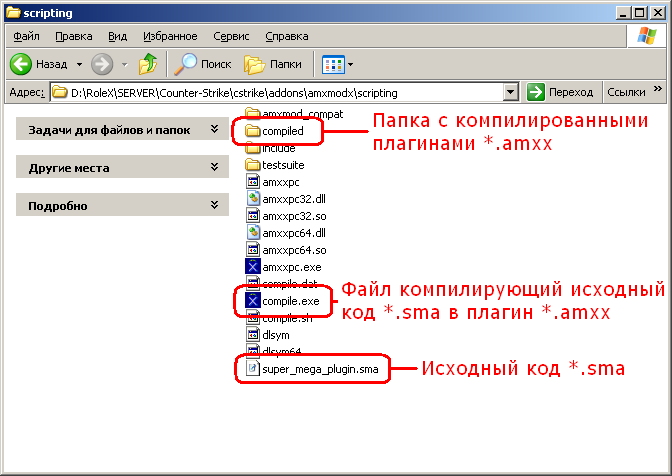Open the Search (Поиск) toolbar button
Image resolution: width=672 pixels, height=476 pixels.
(203, 64)
